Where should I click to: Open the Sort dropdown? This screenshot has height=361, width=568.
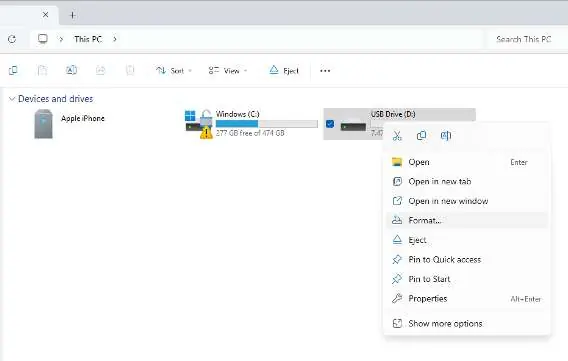coord(174,71)
